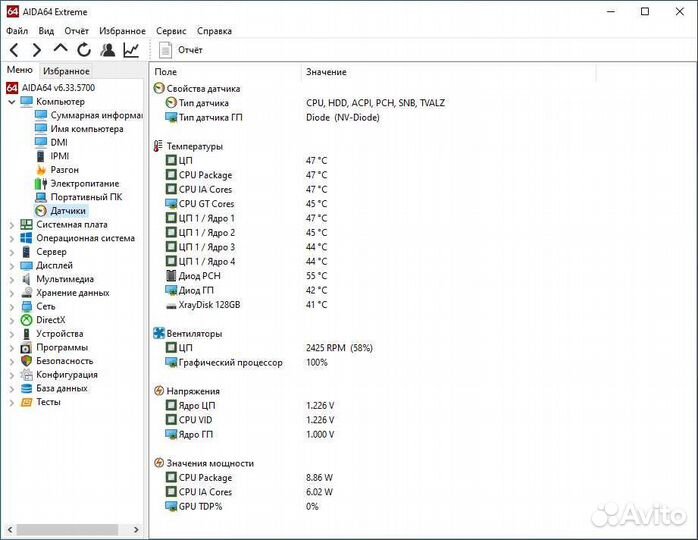Select the CPU GT Cores temperature row
This screenshot has height=540, width=698.
click(x=206, y=204)
